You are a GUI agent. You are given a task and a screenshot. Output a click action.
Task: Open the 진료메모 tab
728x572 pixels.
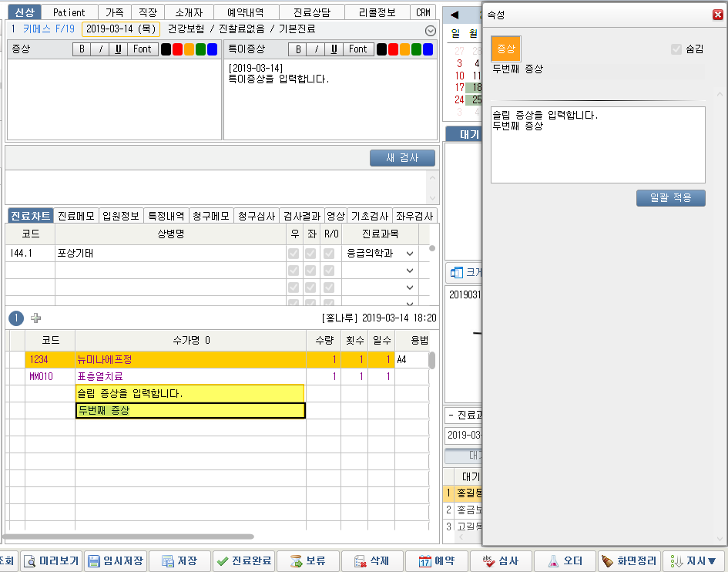click(x=75, y=216)
